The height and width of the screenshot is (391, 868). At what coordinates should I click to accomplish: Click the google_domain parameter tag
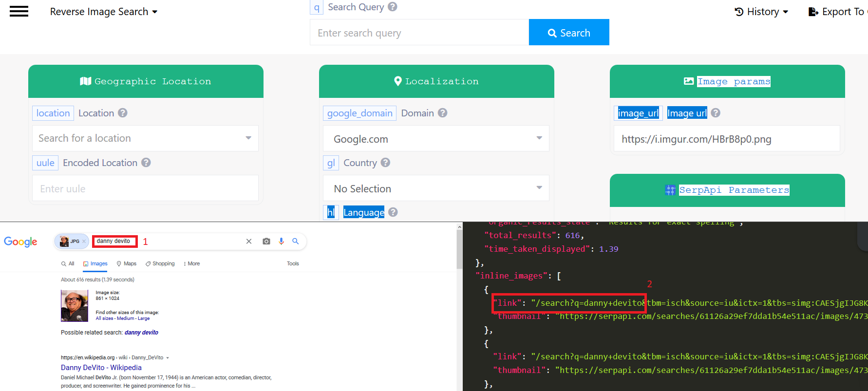pyautogui.click(x=359, y=113)
